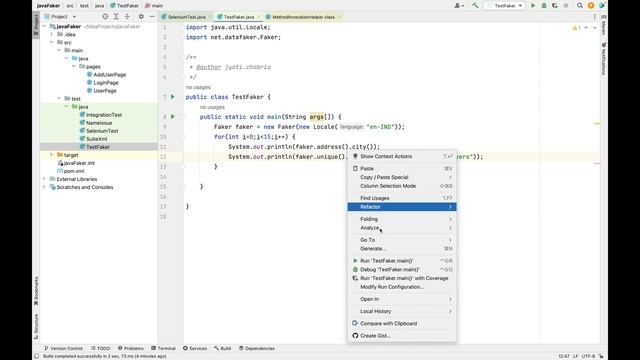This screenshot has height=360, width=640.
Task: Open Project view selector dropdown
Action: [x=60, y=17]
